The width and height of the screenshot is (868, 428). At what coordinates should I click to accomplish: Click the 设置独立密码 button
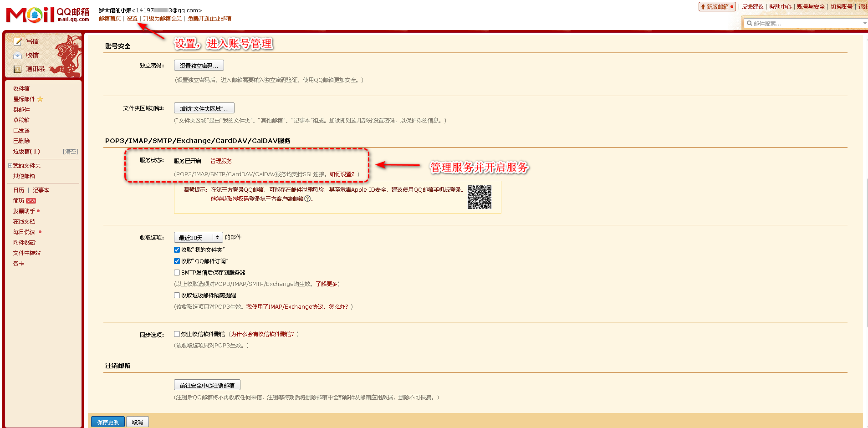point(199,66)
